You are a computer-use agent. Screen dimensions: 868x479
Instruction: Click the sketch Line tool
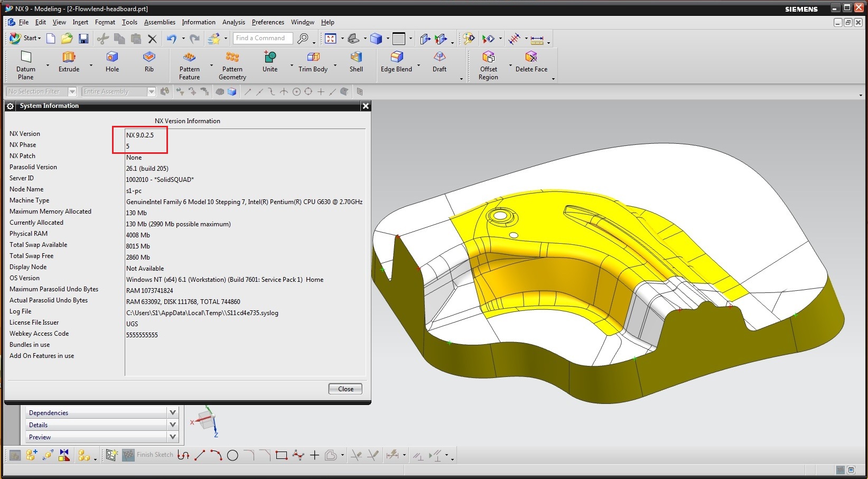(x=200, y=455)
